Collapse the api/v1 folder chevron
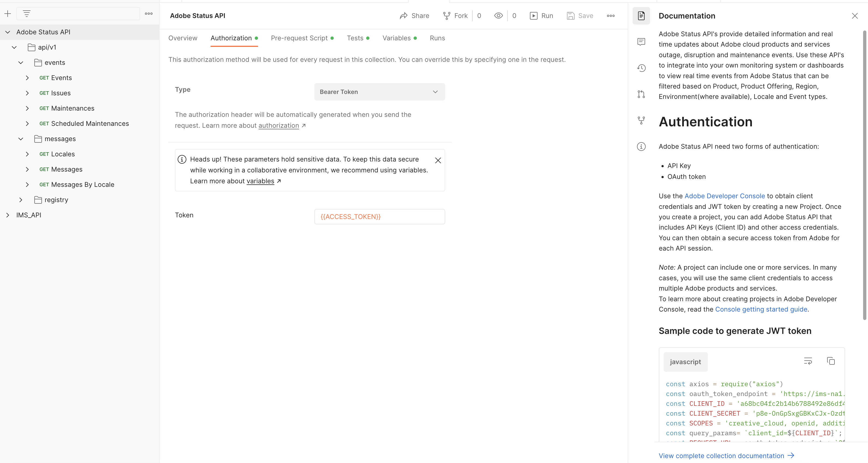Image resolution: width=868 pixels, height=463 pixels. click(x=14, y=47)
